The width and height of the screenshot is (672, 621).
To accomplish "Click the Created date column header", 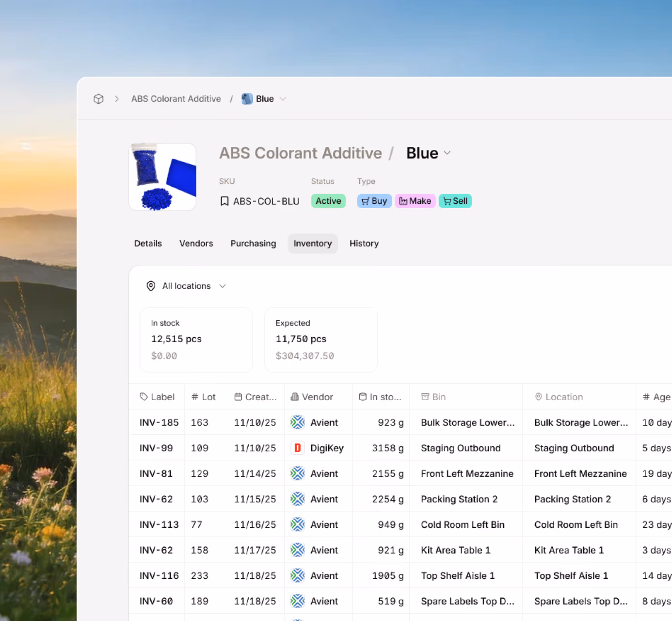I will [x=256, y=397].
